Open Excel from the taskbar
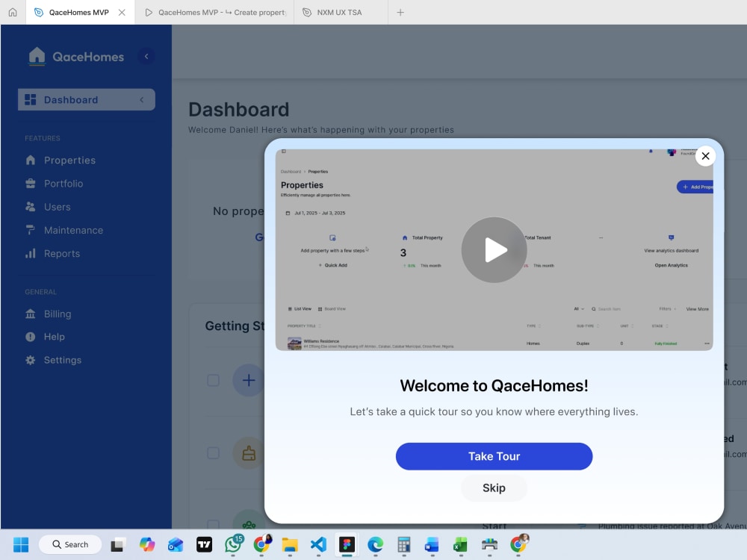 460,544
